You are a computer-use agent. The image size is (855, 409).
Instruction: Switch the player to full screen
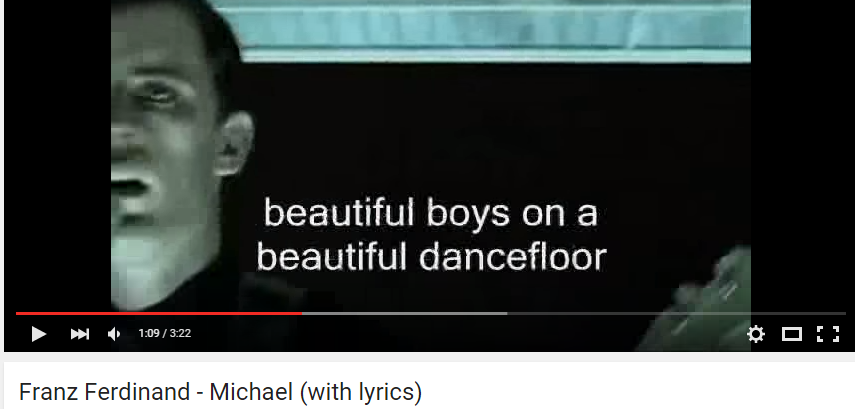(828, 334)
